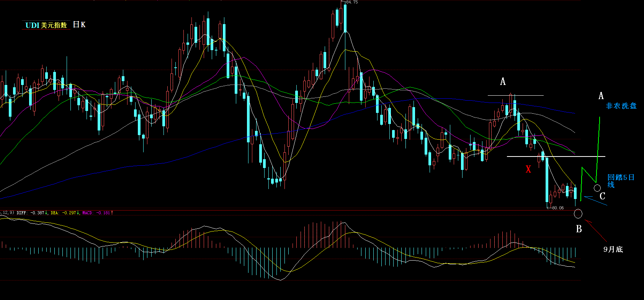Select the 日K period label
This screenshot has width=644, height=300.
click(x=79, y=24)
